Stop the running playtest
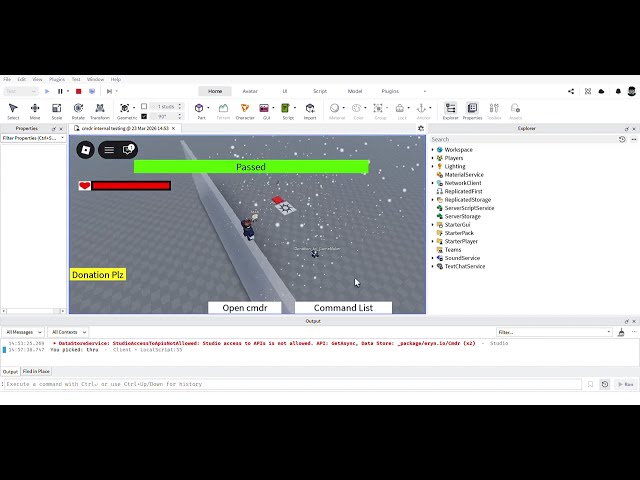640x480 pixels. point(79,91)
